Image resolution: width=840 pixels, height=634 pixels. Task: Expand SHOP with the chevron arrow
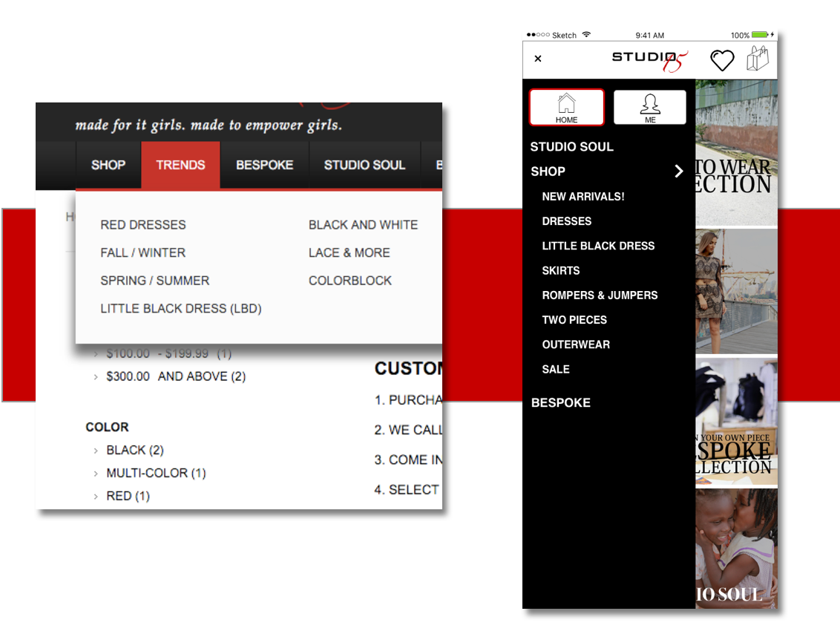tap(679, 171)
